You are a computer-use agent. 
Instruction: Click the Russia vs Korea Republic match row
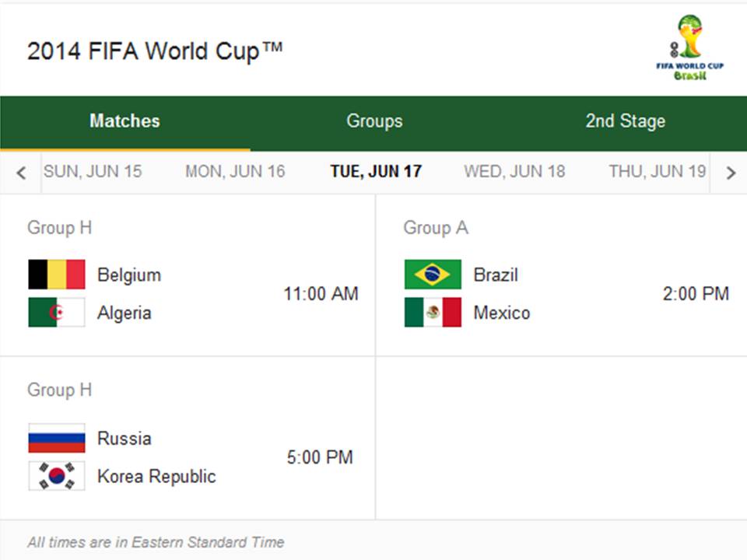tap(187, 457)
